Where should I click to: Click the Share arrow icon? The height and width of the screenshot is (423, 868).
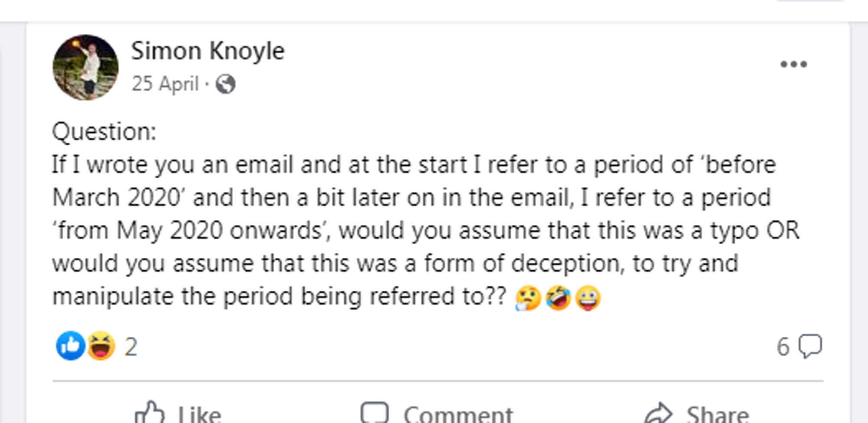coord(658,413)
